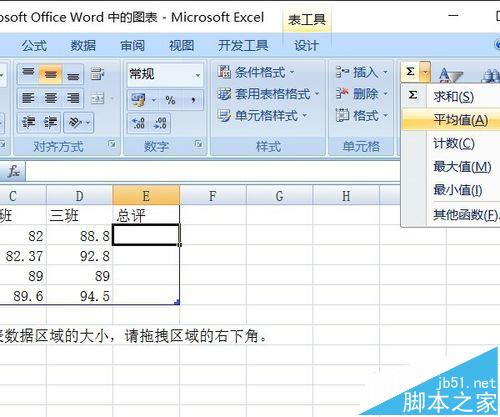
Task: Click 插入 insert cells button
Action: point(362,72)
